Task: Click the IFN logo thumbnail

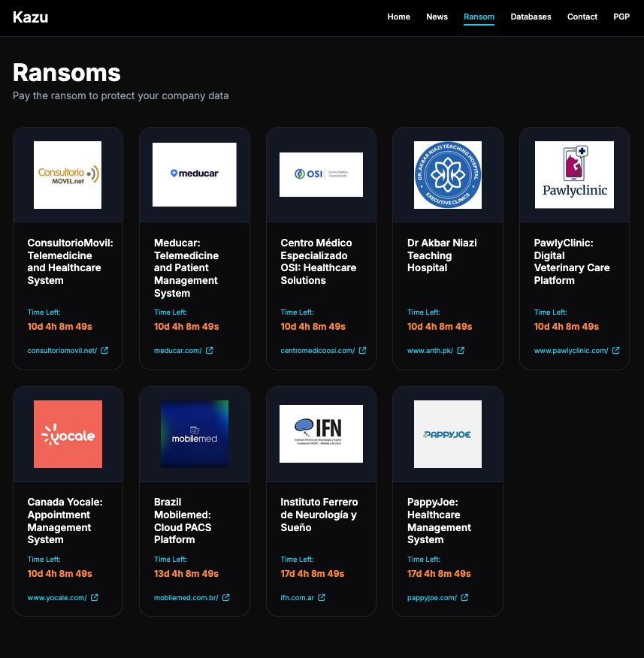Action: (321, 434)
